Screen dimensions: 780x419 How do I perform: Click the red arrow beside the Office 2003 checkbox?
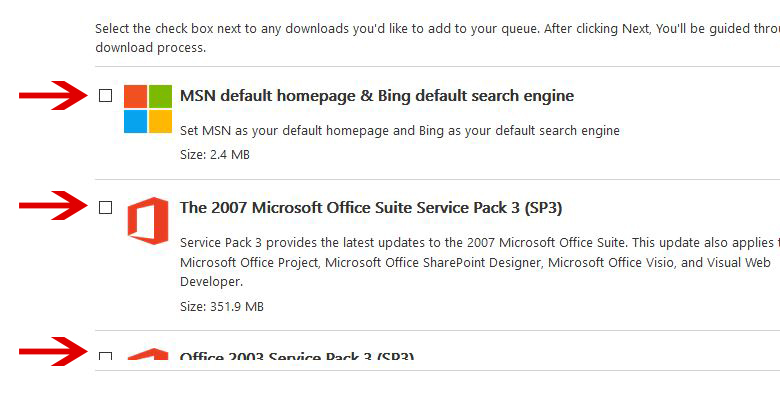click(x=53, y=353)
